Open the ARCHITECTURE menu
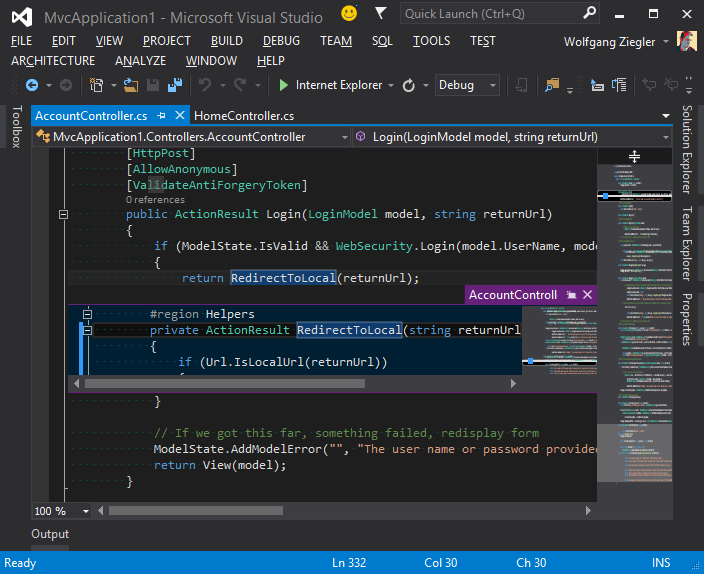The height and width of the screenshot is (574, 704). 53,61
